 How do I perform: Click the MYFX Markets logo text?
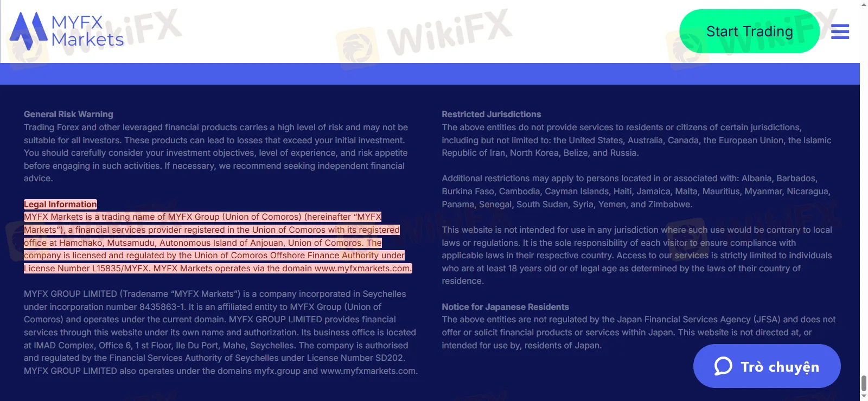click(87, 31)
